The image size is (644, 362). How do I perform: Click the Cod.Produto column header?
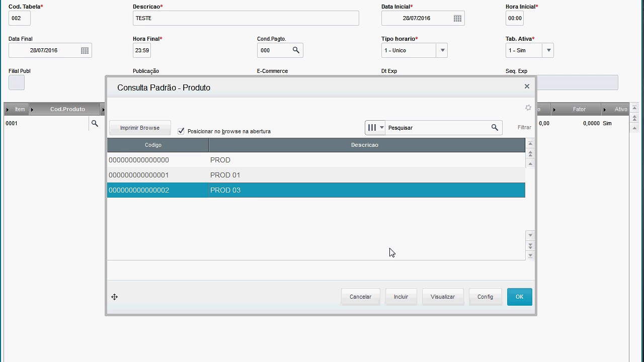[65, 109]
